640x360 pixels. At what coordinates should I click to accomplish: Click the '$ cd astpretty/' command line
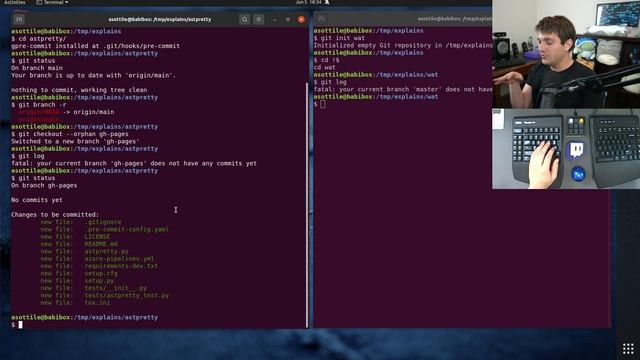click(x=38, y=39)
